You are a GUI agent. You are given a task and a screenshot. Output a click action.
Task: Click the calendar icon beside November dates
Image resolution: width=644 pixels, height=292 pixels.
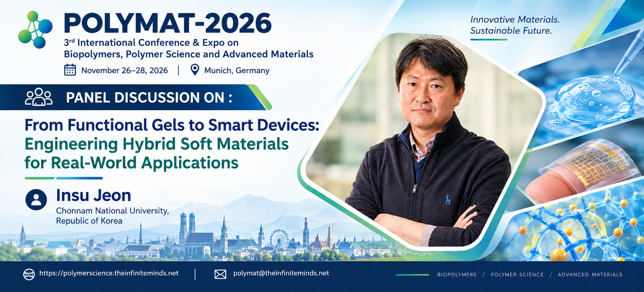[x=70, y=70]
